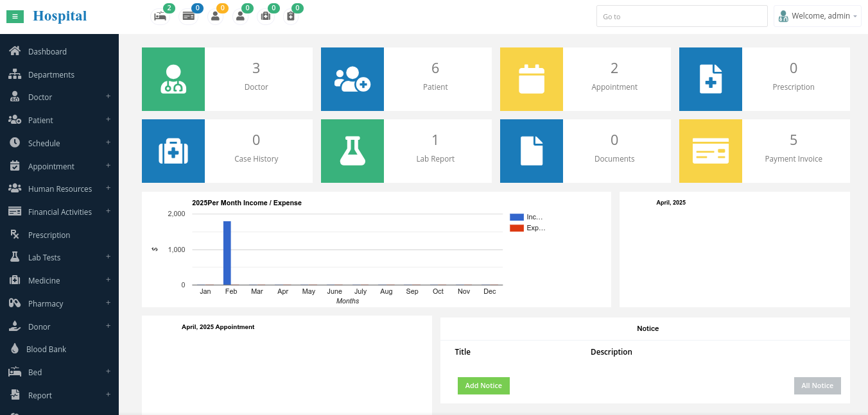Click the All Notice button

pos(817,385)
